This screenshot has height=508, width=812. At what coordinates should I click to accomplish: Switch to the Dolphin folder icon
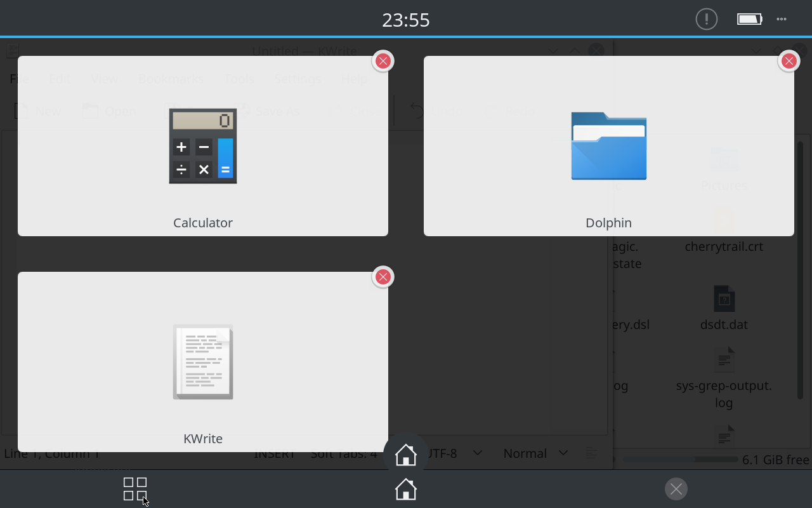[608, 146]
